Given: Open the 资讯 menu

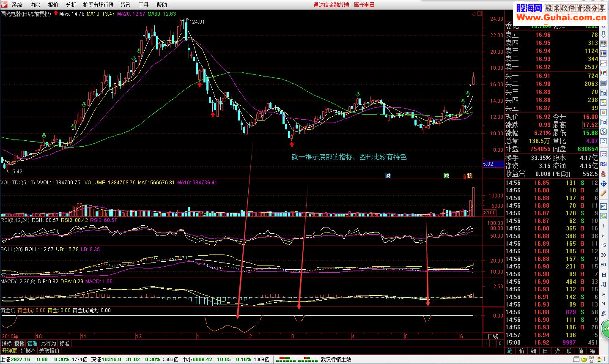Looking at the screenshot, I should tap(126, 5).
